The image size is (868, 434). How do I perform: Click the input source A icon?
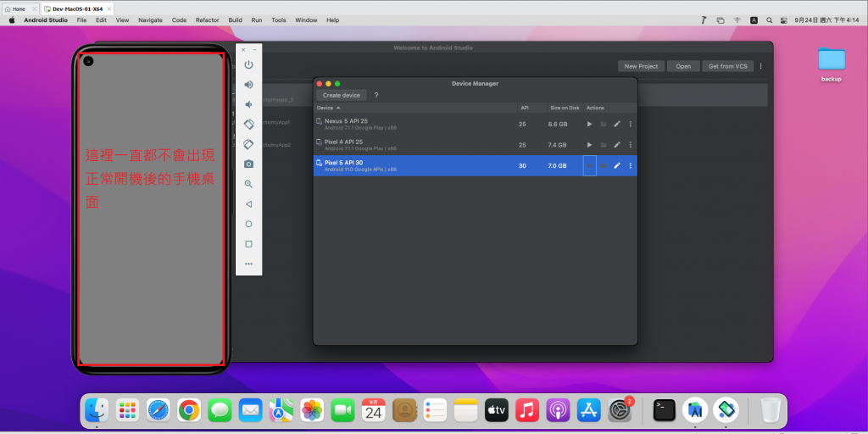(754, 20)
